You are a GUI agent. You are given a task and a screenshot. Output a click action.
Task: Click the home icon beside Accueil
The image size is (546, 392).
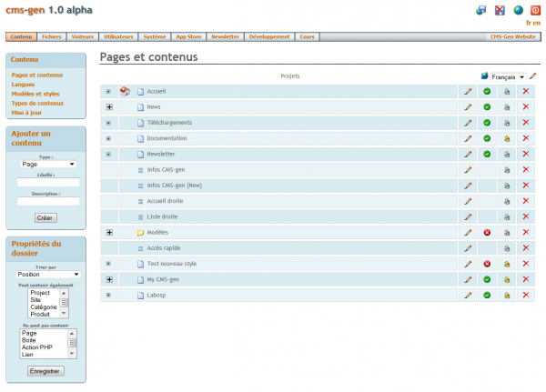[125, 92]
